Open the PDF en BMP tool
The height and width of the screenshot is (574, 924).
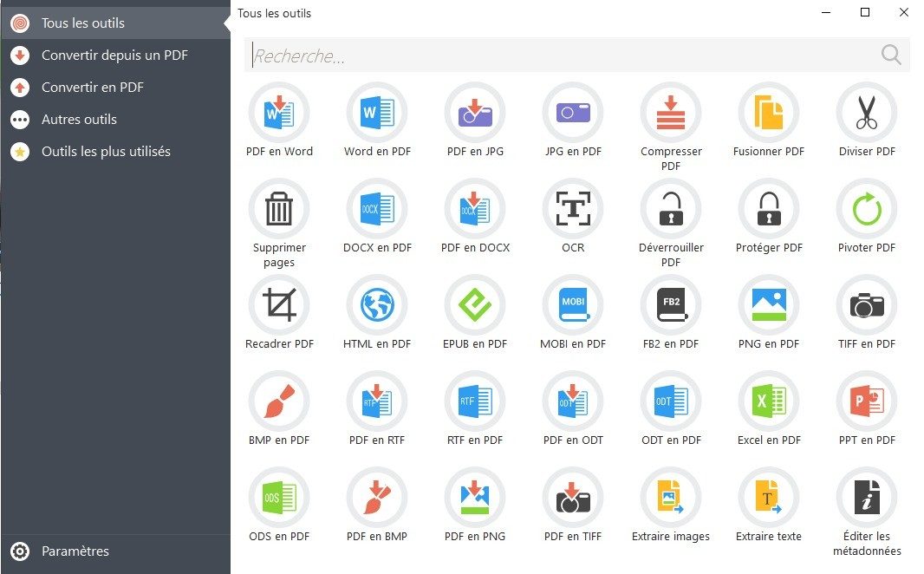click(x=377, y=498)
